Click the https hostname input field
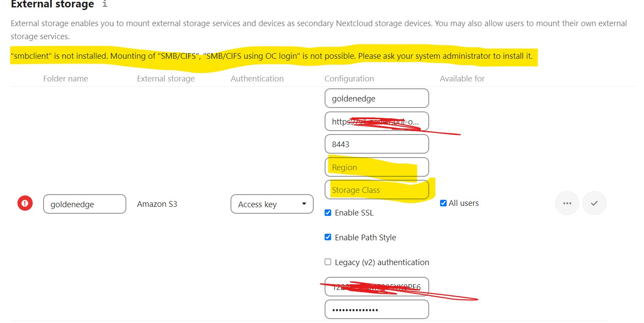 [x=376, y=121]
